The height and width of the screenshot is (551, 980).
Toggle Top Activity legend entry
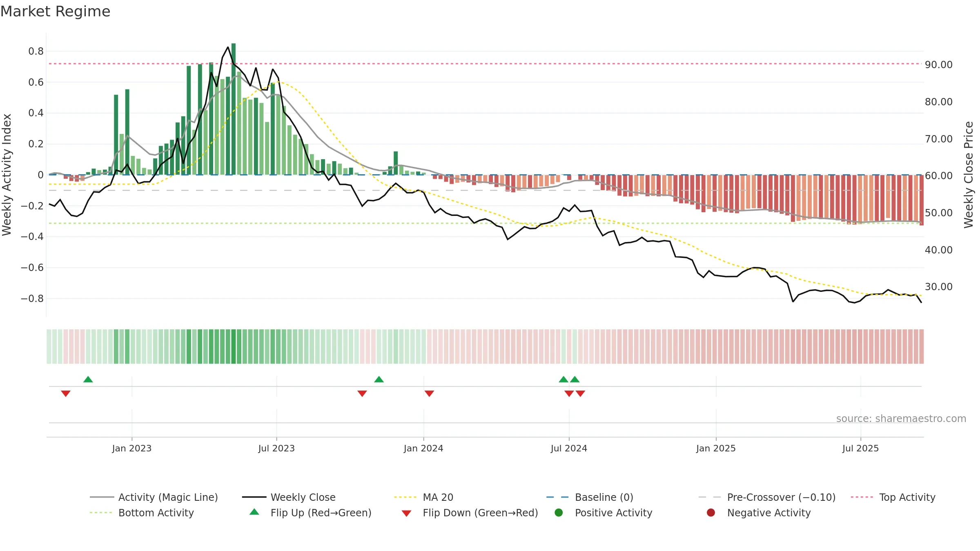[893, 497]
